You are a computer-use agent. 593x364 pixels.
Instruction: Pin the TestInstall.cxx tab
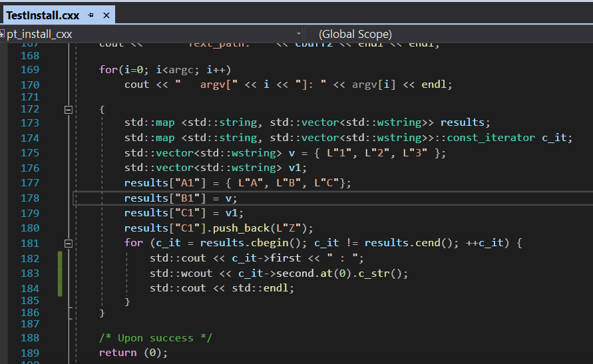pyautogui.click(x=91, y=14)
